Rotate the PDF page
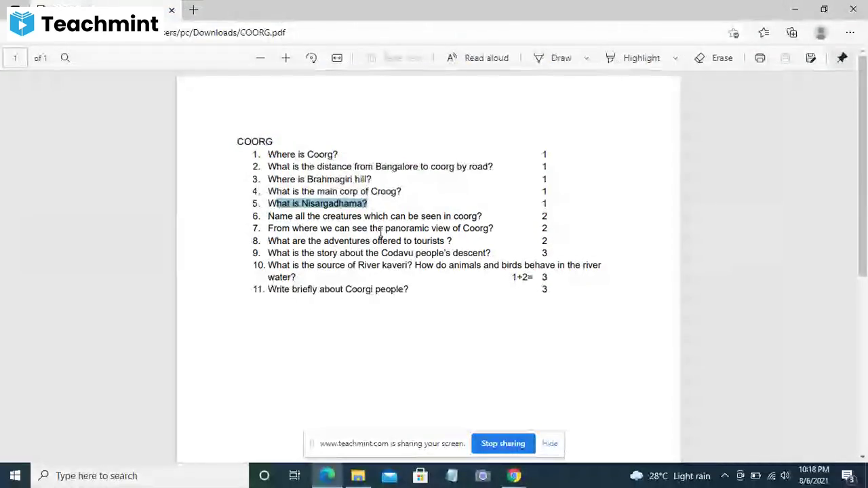868x488 pixels. tap(311, 58)
